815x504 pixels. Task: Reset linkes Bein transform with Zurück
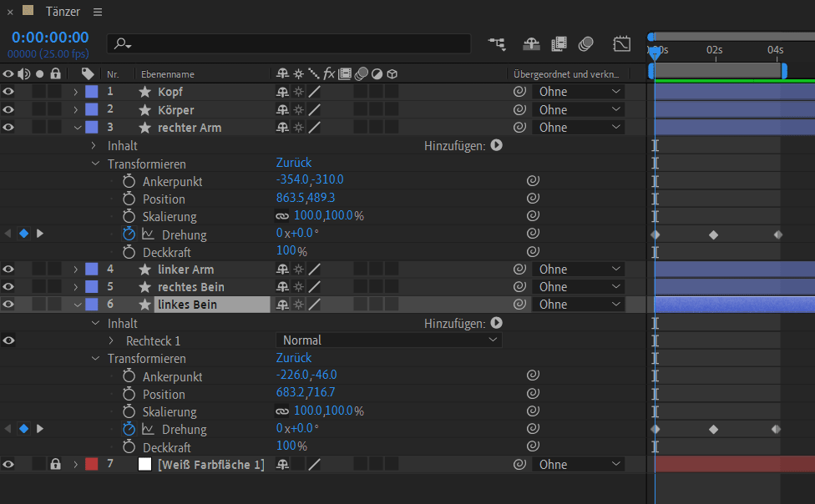(294, 358)
